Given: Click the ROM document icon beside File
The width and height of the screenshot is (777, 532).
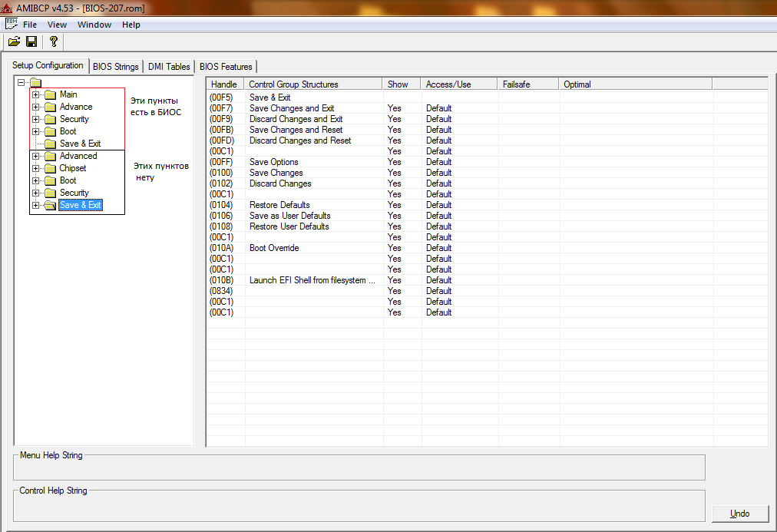Looking at the screenshot, I should click(x=12, y=24).
